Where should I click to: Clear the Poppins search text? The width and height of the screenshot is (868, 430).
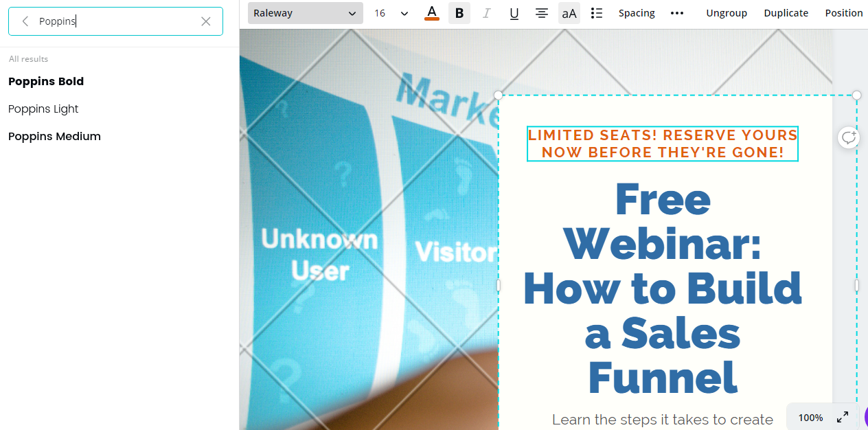pyautogui.click(x=206, y=21)
